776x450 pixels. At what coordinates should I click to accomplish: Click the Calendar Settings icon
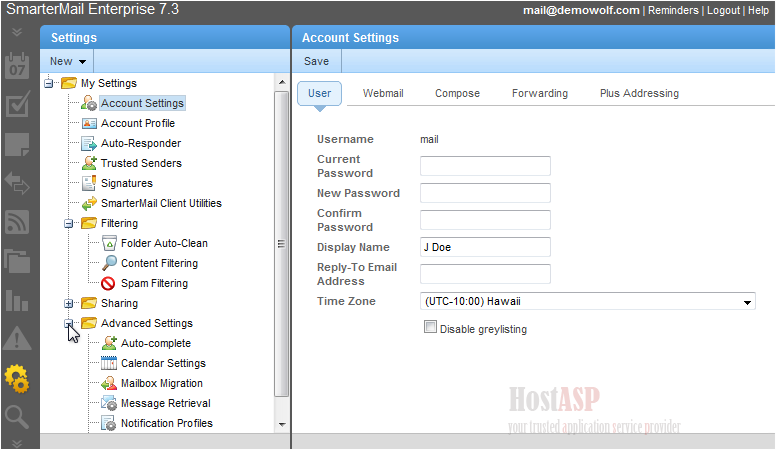pos(109,363)
